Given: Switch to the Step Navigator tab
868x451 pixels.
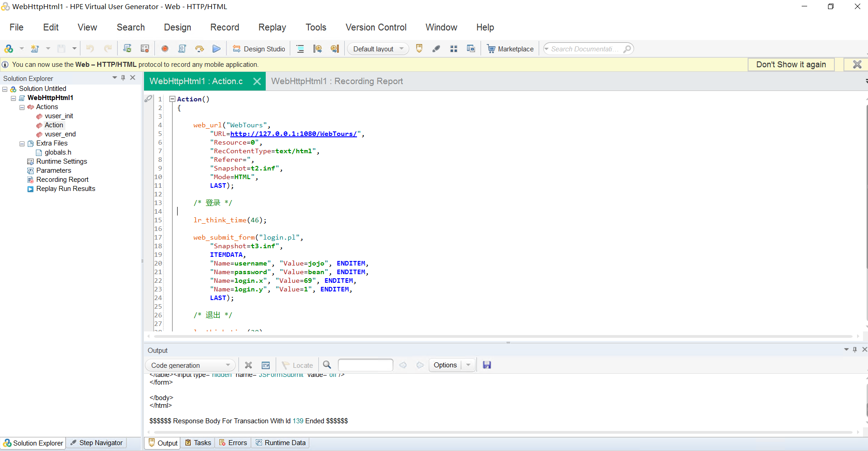Looking at the screenshot, I should pyautogui.click(x=97, y=443).
